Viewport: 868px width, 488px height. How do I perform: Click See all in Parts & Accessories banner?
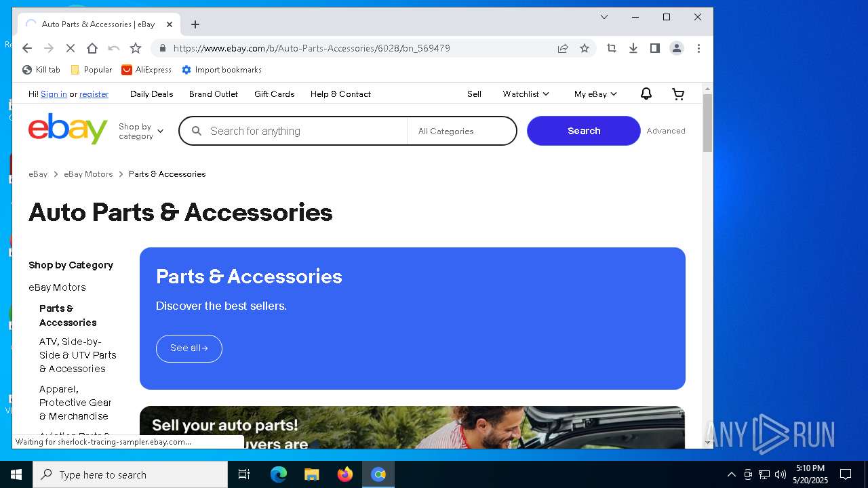[x=189, y=348]
